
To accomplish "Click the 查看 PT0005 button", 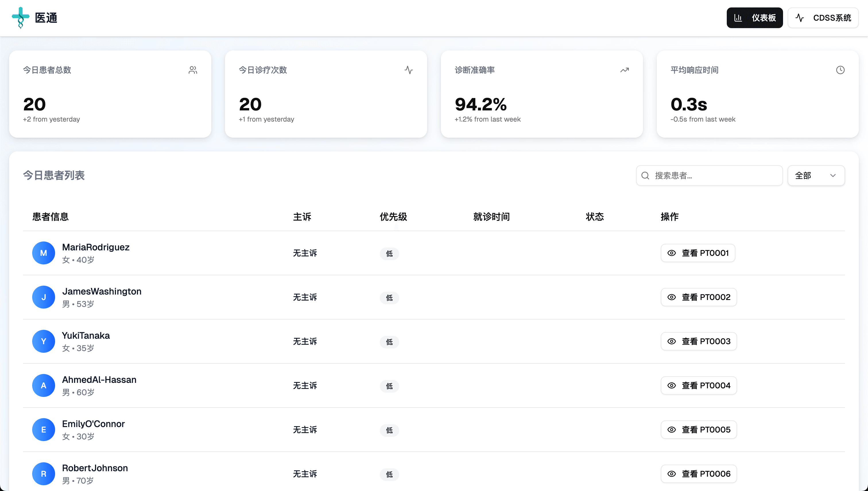I will coord(699,430).
